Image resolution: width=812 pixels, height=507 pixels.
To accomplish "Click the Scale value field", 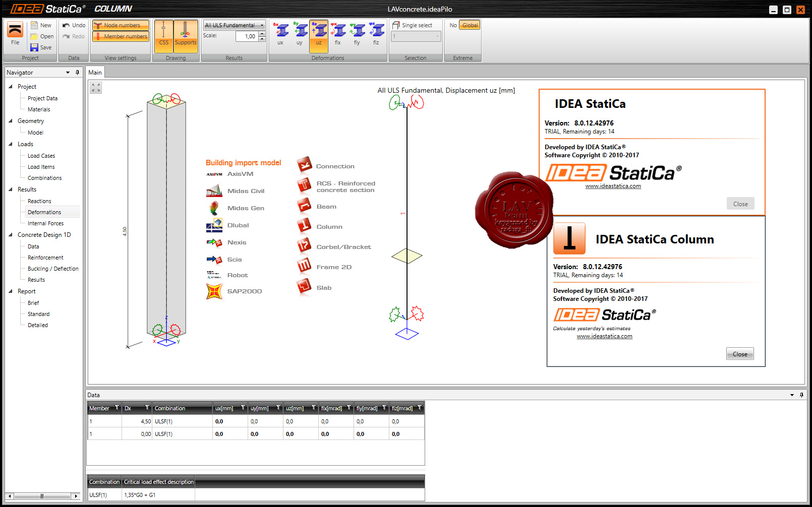I will click(247, 36).
